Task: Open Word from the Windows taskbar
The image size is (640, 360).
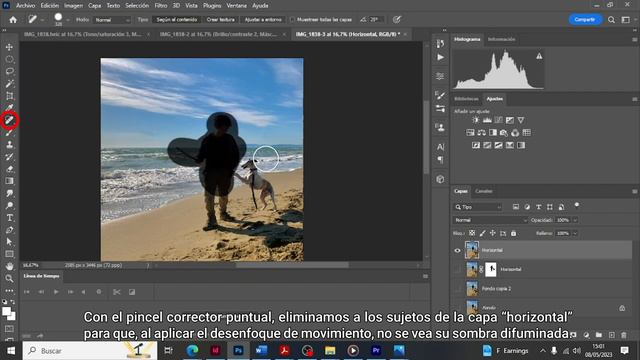Action: pyautogui.click(x=261, y=350)
